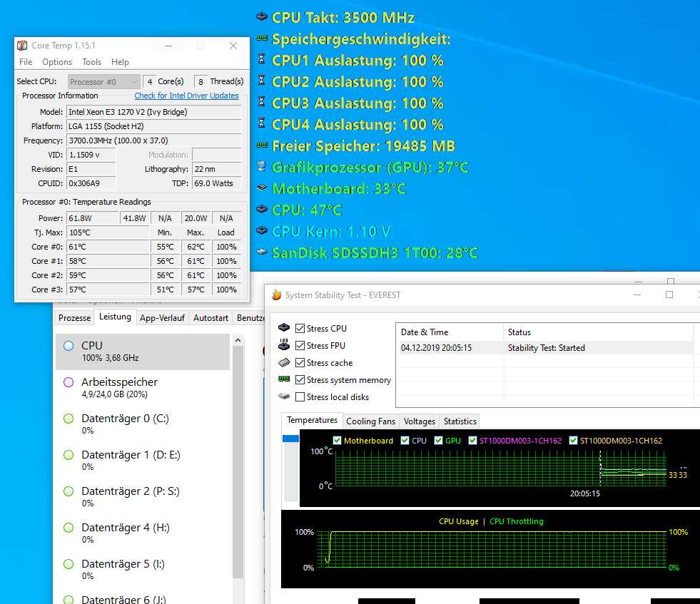Open the Help menu in Core Temp
This screenshot has width=700, height=604.
pyautogui.click(x=120, y=62)
